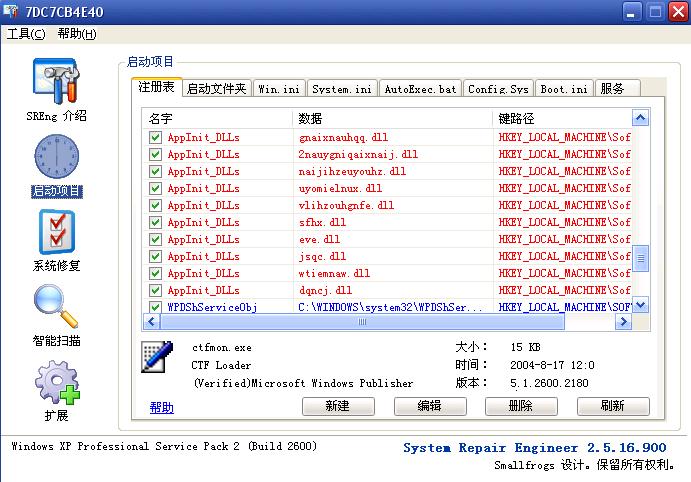The image size is (691, 482).
Task: Switch to the Config.Sys tab
Action: 498,89
